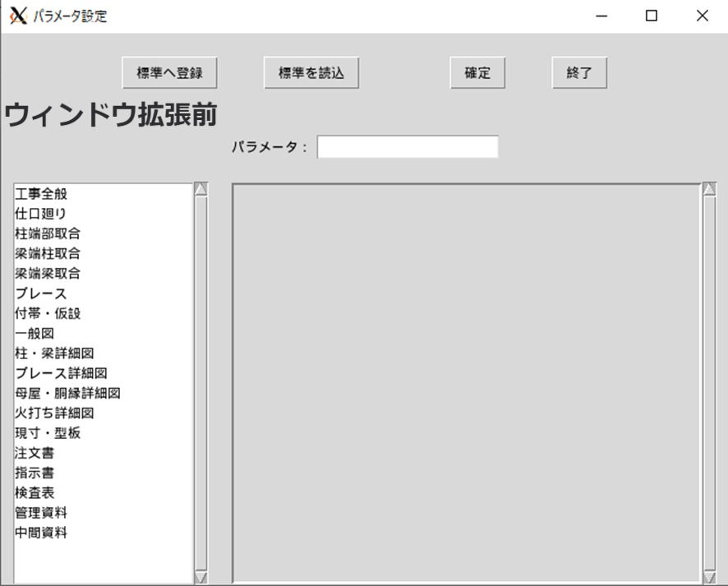Click the category list scrollbar track
Viewport: 728px width, 586px height.
click(x=201, y=383)
